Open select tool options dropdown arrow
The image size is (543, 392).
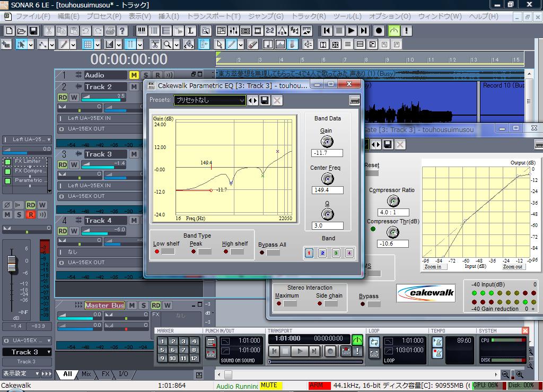tap(31, 45)
